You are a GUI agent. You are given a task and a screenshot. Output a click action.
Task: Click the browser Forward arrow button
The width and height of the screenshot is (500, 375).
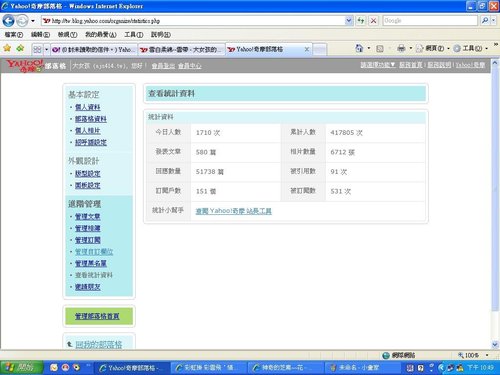[x=22, y=21]
